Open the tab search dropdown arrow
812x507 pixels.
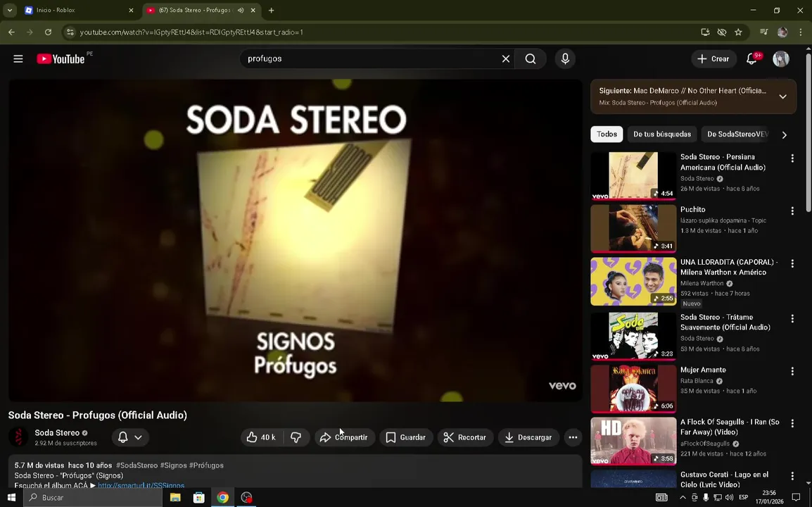[9, 11]
